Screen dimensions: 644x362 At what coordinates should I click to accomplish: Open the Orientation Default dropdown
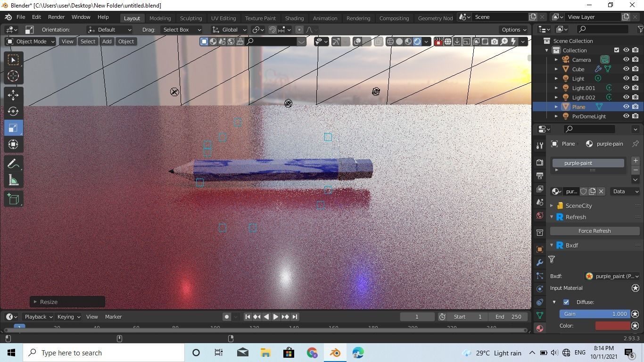pos(110,30)
